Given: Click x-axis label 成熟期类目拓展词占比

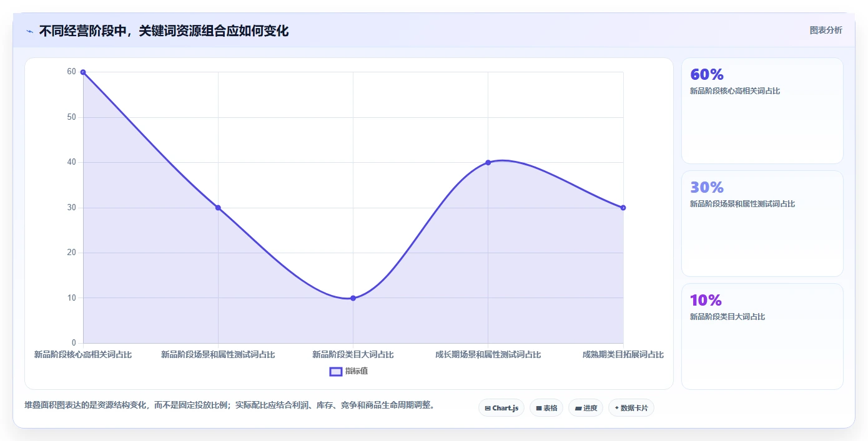Looking at the screenshot, I should pos(623,354).
